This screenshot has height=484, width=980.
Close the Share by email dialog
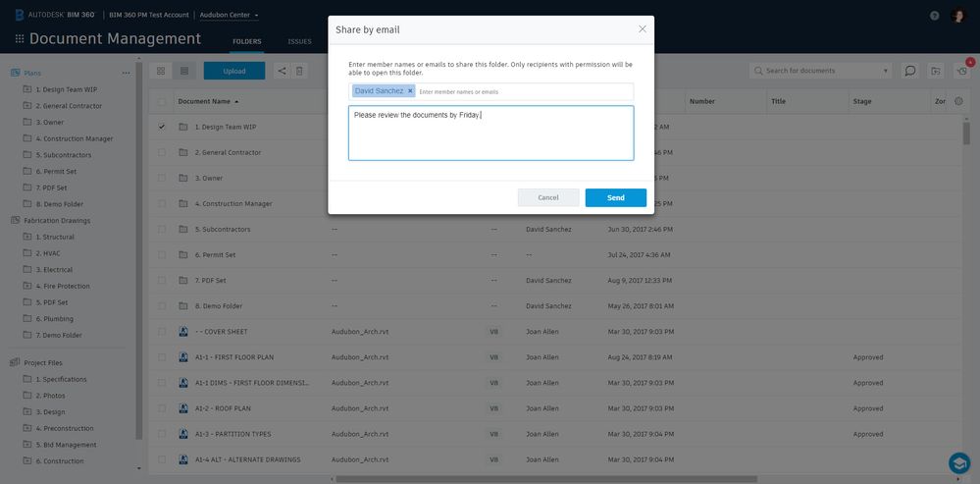[642, 28]
